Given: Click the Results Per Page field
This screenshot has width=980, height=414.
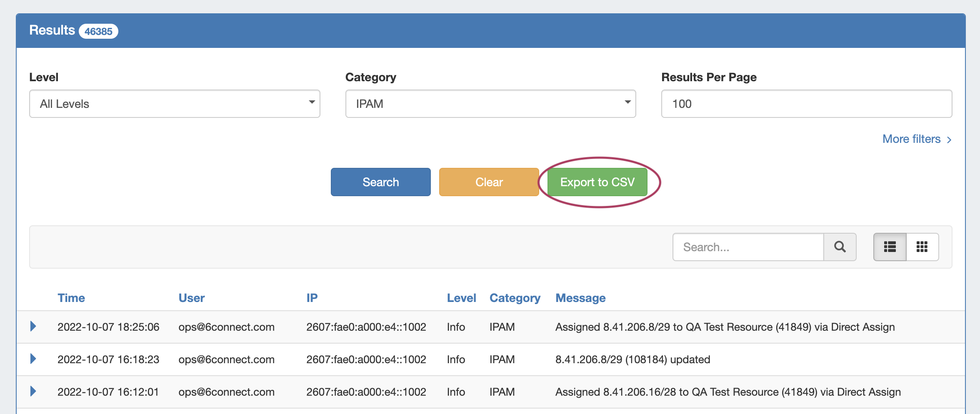Looking at the screenshot, I should click(x=806, y=104).
